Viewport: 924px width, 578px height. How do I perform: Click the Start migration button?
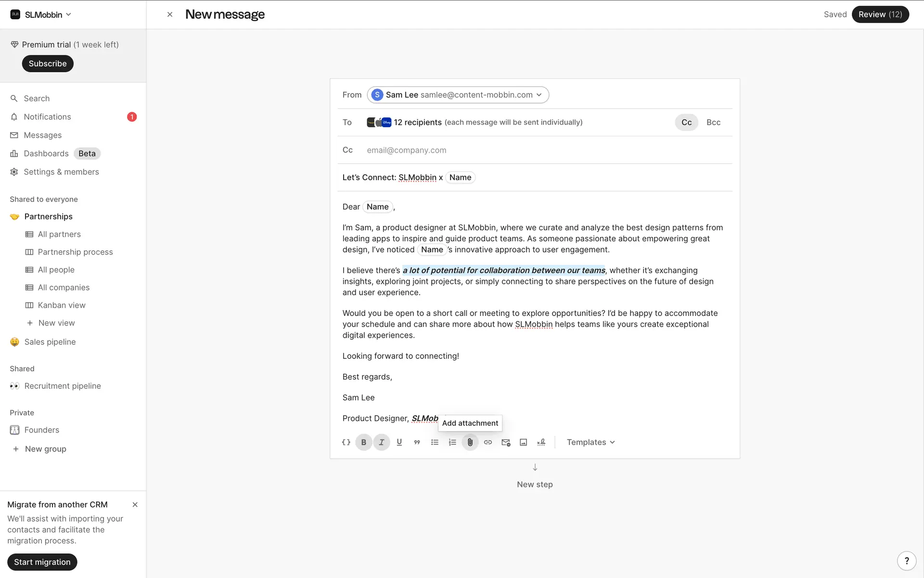tap(42, 562)
